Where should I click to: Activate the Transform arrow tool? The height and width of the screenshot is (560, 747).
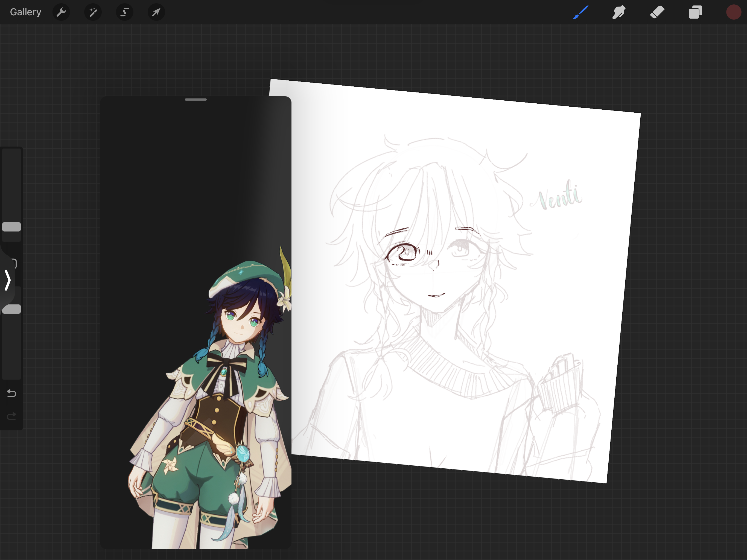point(156,12)
